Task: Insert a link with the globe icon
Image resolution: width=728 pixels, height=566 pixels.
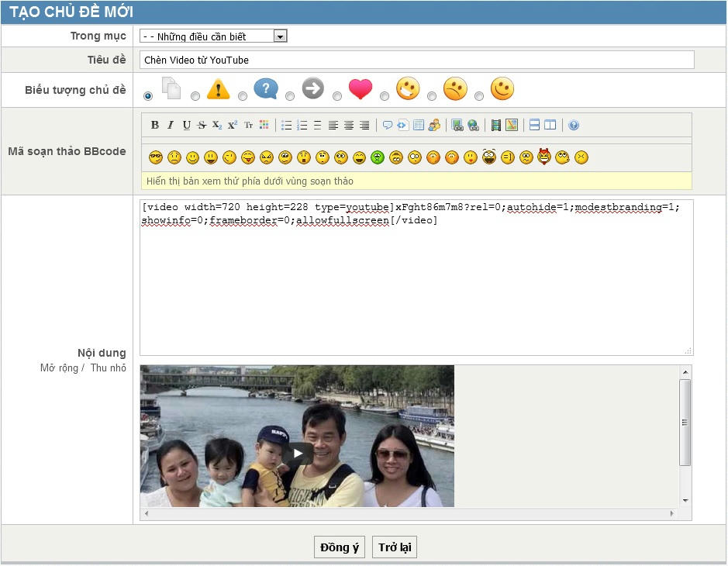Action: coord(473,125)
